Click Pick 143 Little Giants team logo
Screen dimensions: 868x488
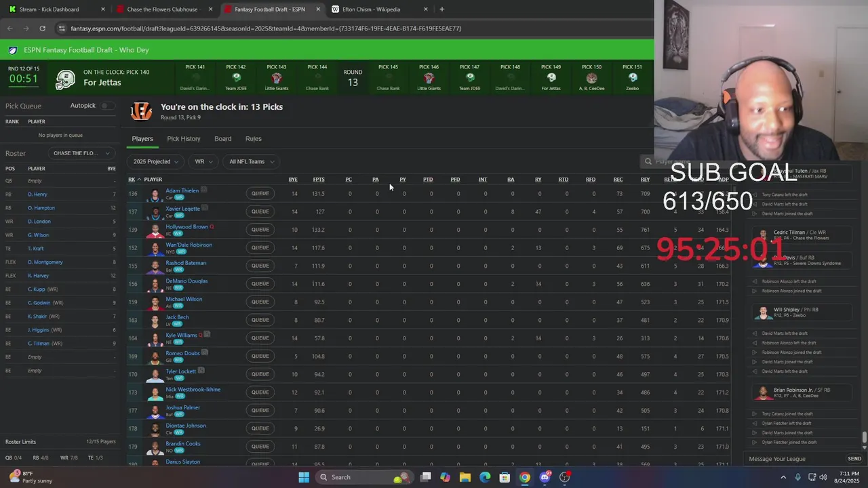(x=277, y=78)
